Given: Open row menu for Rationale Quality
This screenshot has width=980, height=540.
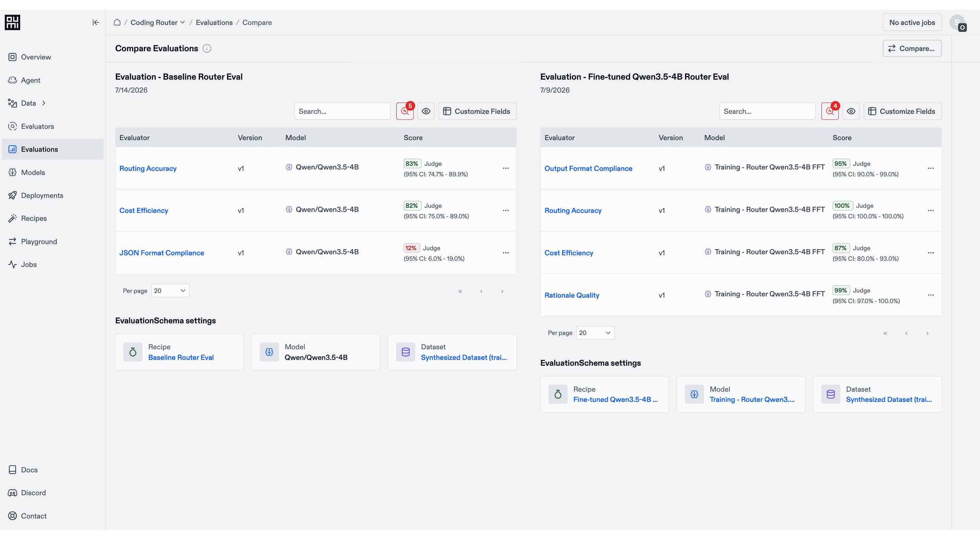Looking at the screenshot, I should [x=930, y=295].
